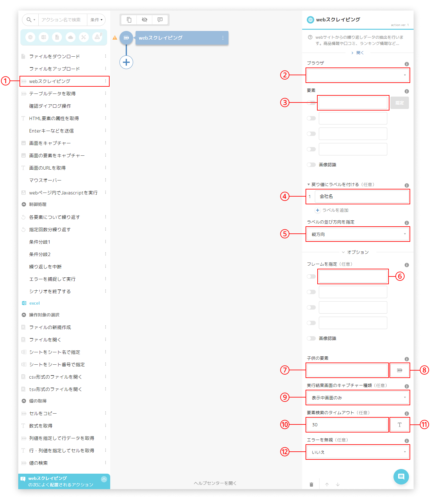The height and width of the screenshot is (504, 430).
Task: Open the エラーを無視 dropdown showing いいえ
Action: [x=358, y=452]
